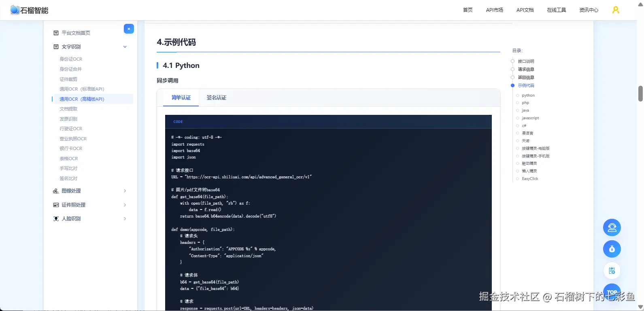The width and height of the screenshot is (644, 311).
Task: Open 资讯中心 in top navigation
Action: coord(589,10)
